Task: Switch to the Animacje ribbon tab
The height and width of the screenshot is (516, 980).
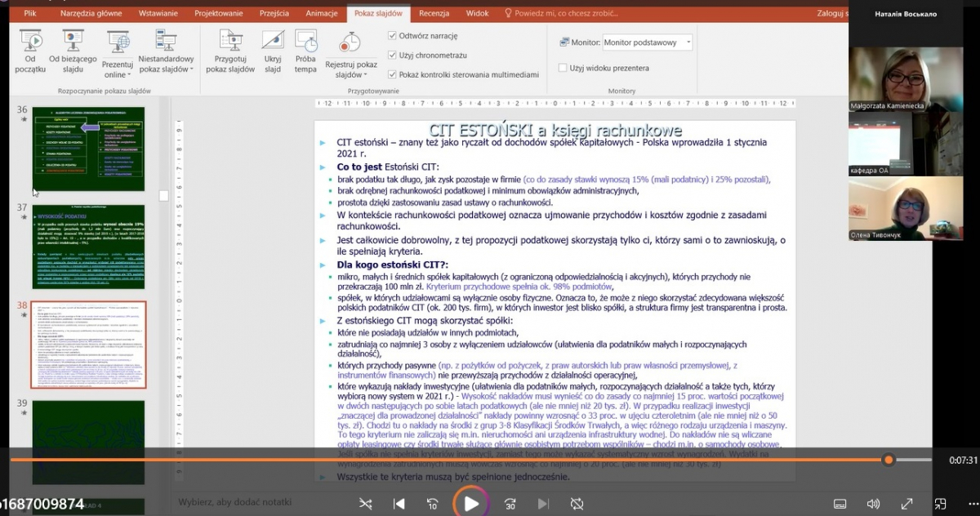Action: [x=320, y=13]
